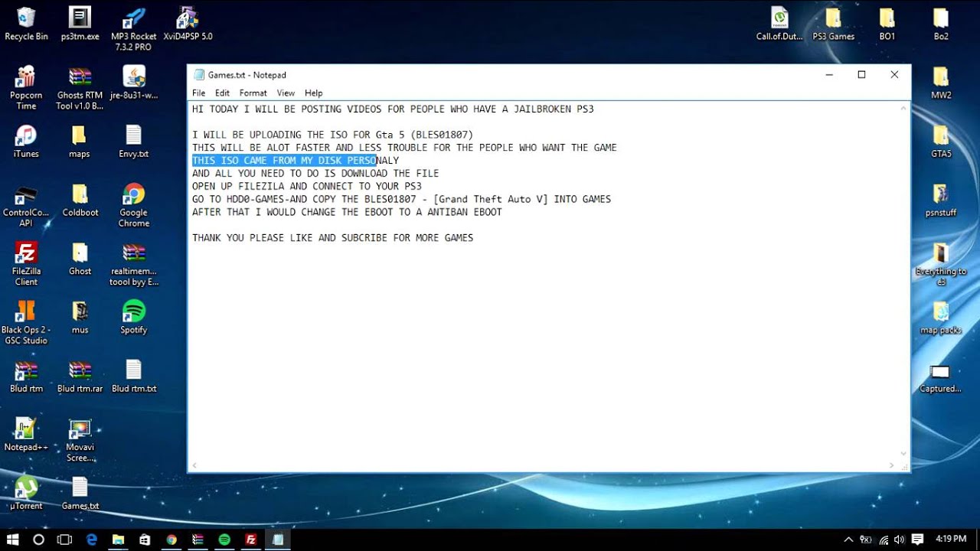Open Windows Store from the taskbar
The image size is (980, 551).
145,540
